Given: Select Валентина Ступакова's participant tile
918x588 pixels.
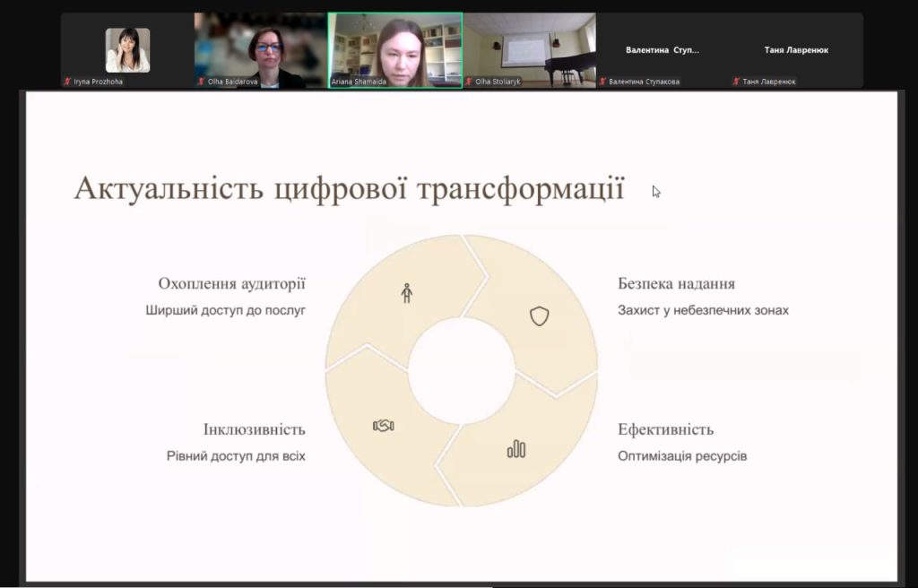Looking at the screenshot, I should [663, 50].
